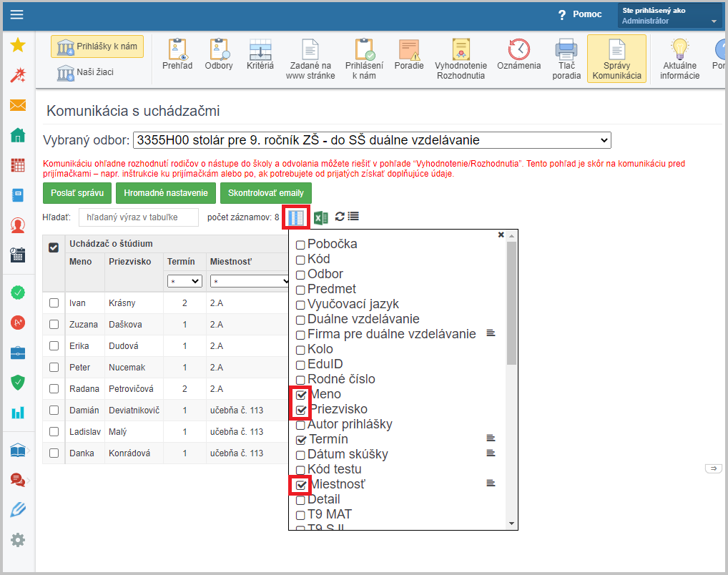The width and height of the screenshot is (728, 575).
Task: Click the column chooser icon
Action: [296, 217]
